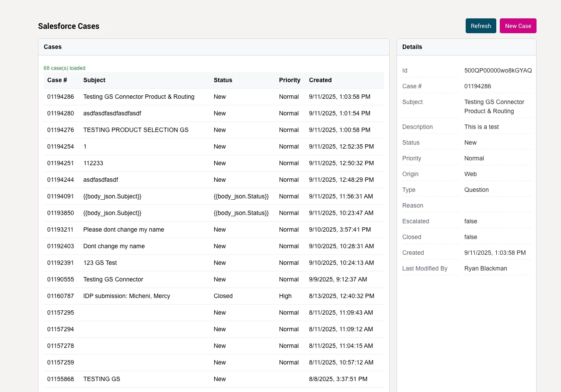Create a case with New Case button
The height and width of the screenshot is (392, 561).
[518, 26]
